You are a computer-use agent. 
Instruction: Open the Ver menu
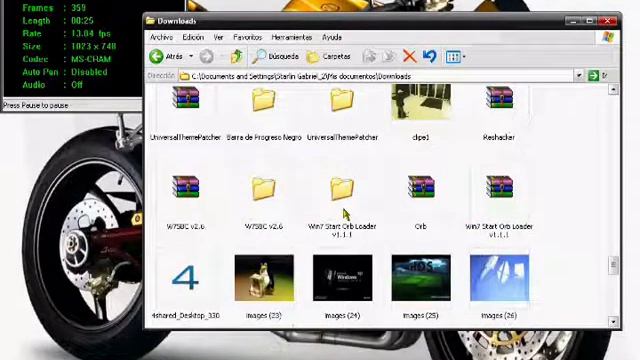coord(218,37)
